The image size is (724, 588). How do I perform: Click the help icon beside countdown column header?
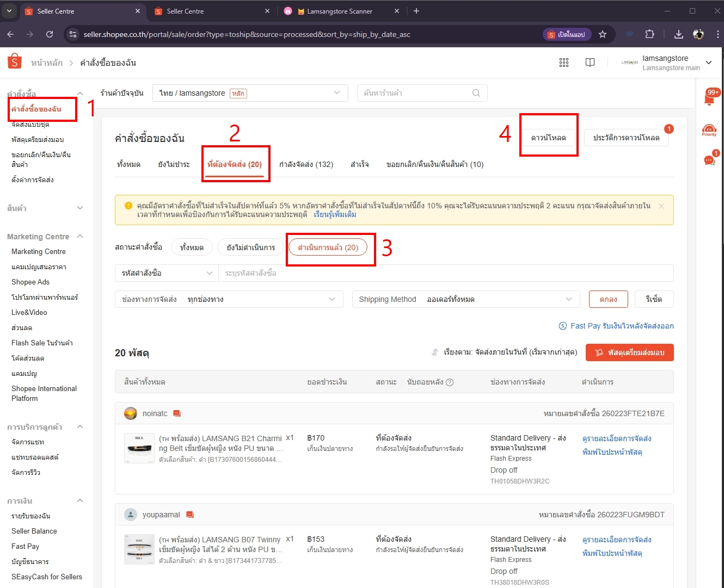tap(450, 382)
